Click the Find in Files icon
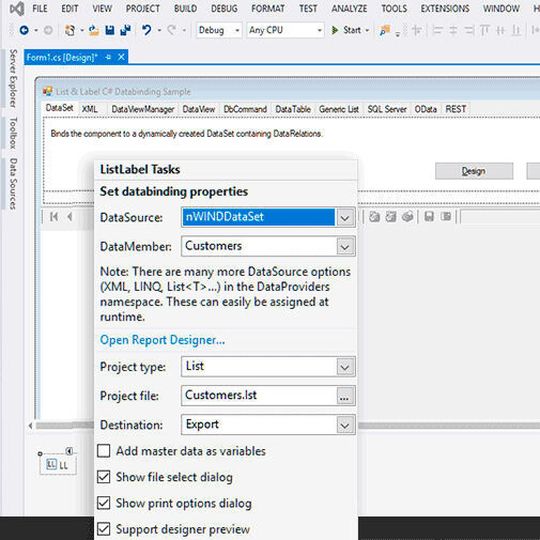 [384, 30]
